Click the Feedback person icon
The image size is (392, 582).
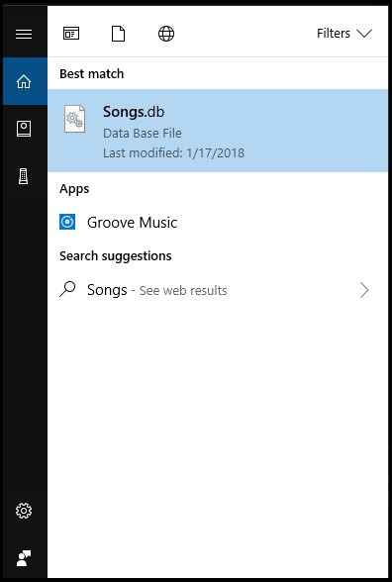(24, 558)
